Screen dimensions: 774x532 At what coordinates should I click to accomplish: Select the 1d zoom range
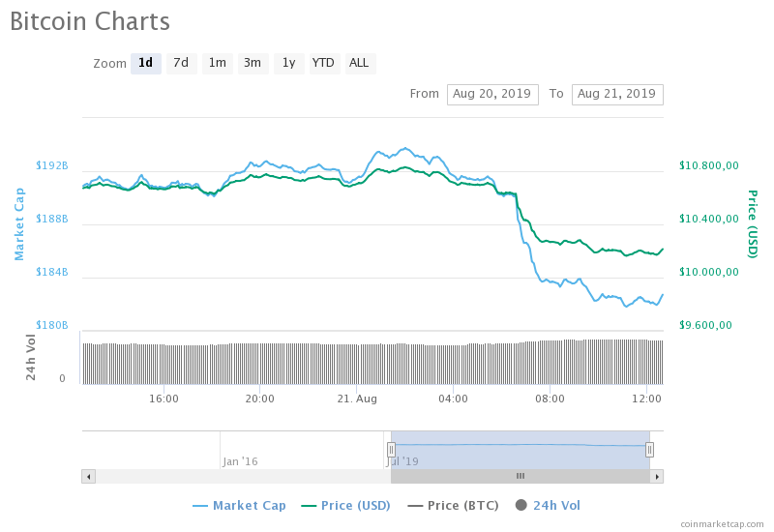tap(146, 63)
